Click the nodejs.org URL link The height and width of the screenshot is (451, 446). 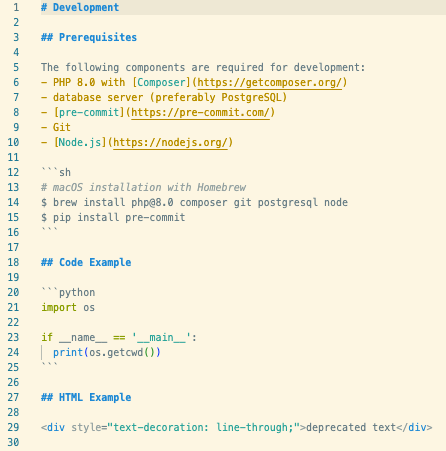point(170,142)
